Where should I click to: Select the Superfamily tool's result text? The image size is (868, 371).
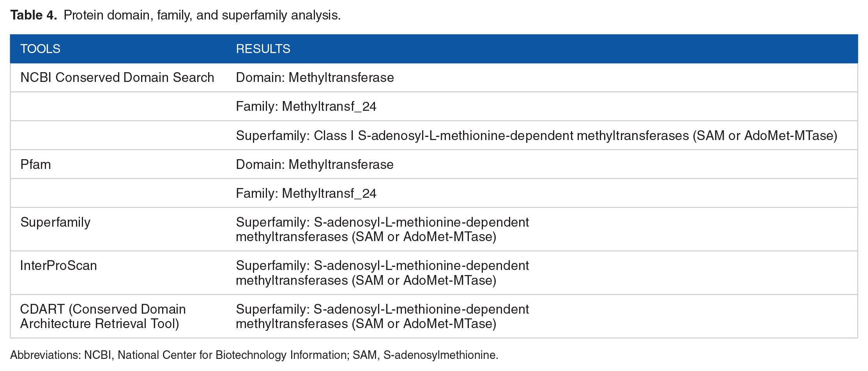pos(382,229)
